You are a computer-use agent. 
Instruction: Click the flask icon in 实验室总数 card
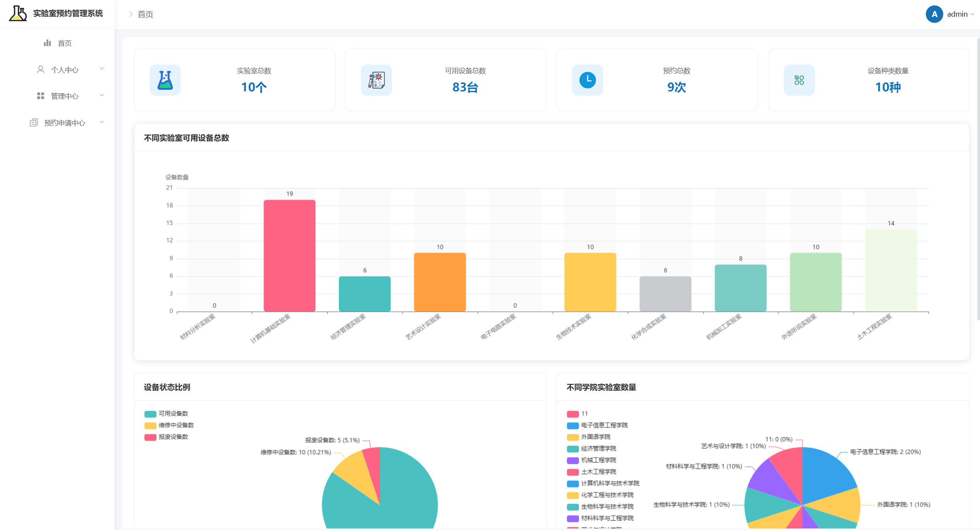pos(165,80)
